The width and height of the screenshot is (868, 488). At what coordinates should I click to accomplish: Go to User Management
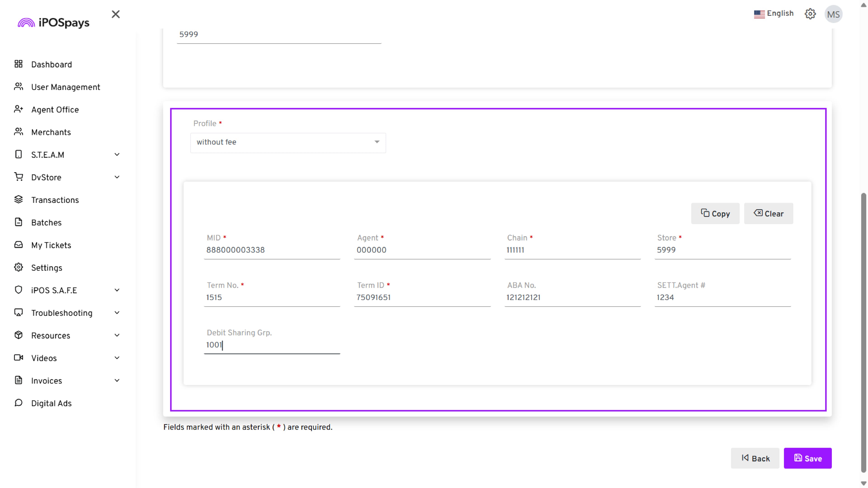click(65, 87)
